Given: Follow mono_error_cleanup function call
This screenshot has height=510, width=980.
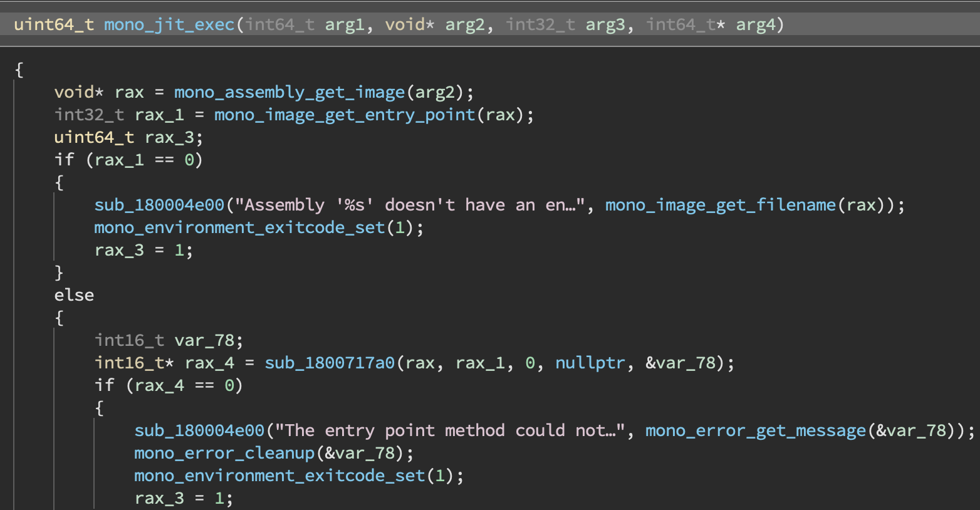Looking at the screenshot, I should (224, 453).
